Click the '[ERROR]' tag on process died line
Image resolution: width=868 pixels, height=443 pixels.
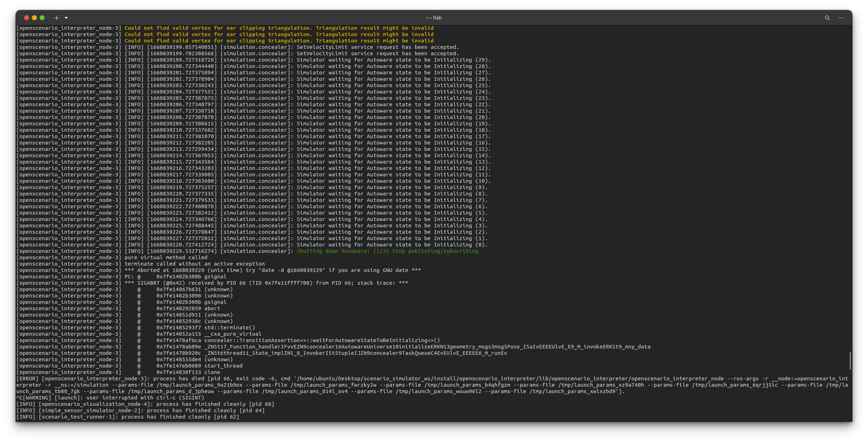coord(27,379)
